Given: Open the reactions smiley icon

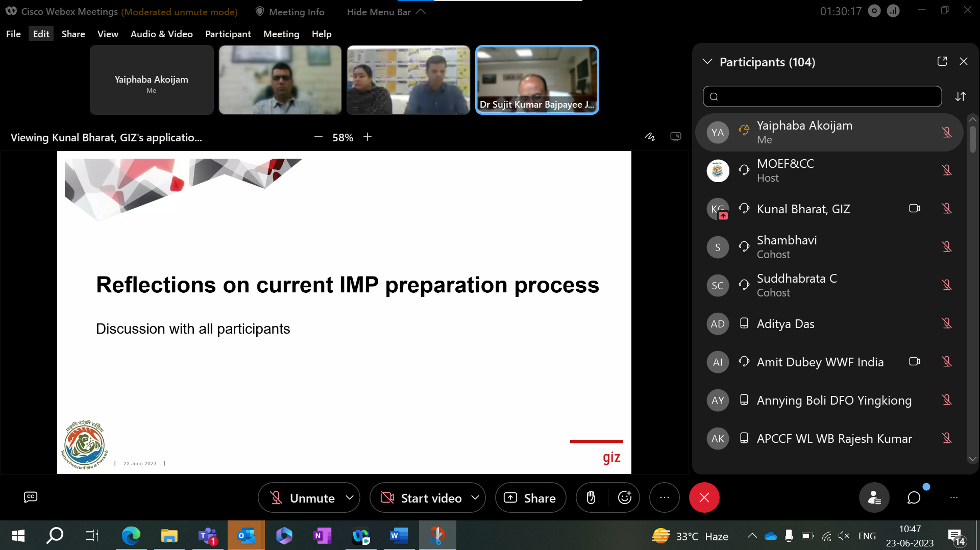Looking at the screenshot, I should (x=625, y=497).
